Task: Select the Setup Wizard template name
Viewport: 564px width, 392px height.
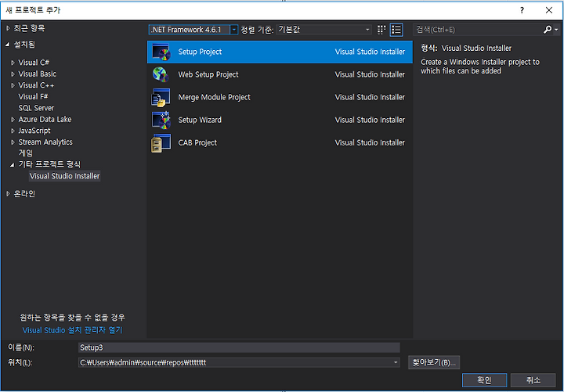Action: (200, 120)
